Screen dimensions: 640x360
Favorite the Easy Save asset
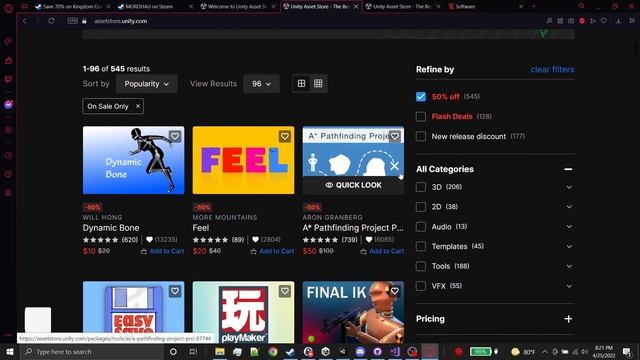(175, 291)
